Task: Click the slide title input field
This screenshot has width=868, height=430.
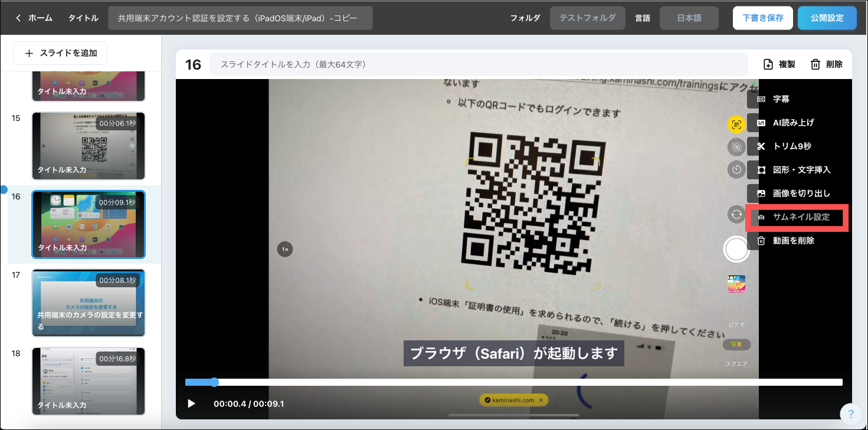Action: point(479,64)
